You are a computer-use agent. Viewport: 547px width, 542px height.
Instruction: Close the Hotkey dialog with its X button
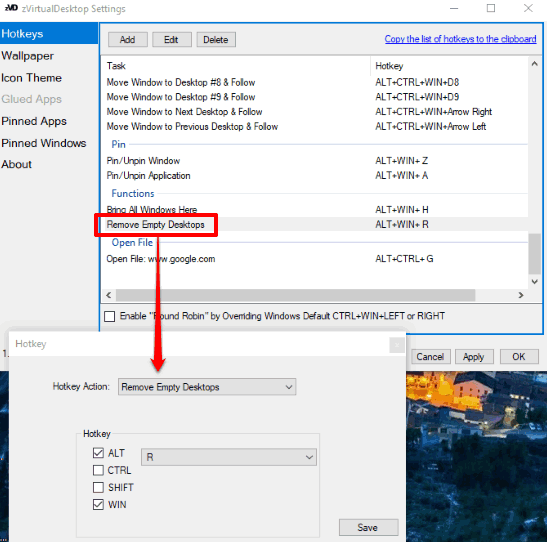397,345
